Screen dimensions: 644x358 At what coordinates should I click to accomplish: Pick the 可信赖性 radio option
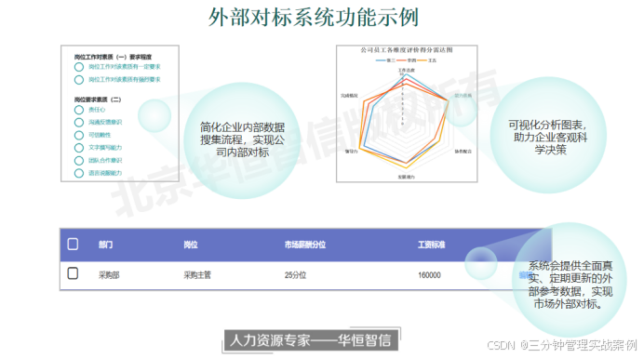point(79,135)
